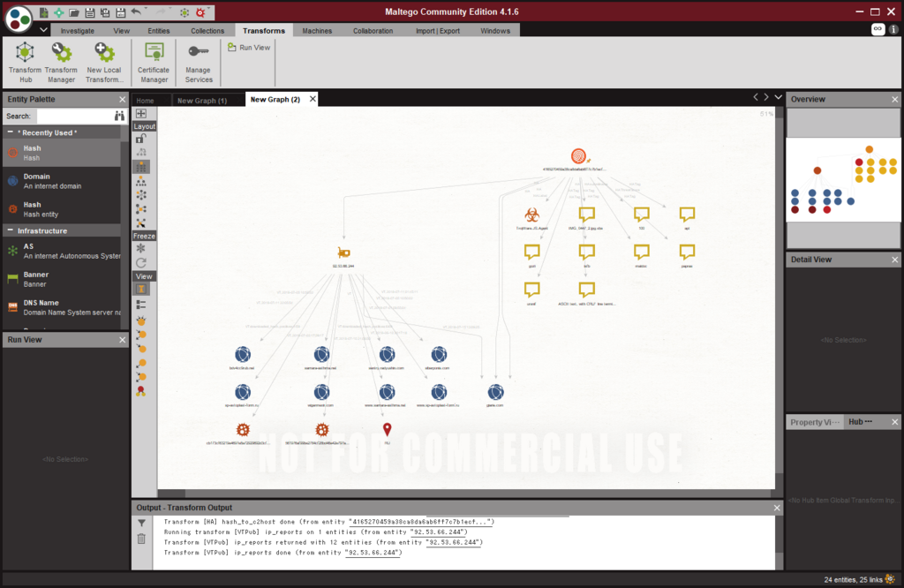Open the Undo history dropdown arrow
904x588 pixels.
[x=146, y=9]
